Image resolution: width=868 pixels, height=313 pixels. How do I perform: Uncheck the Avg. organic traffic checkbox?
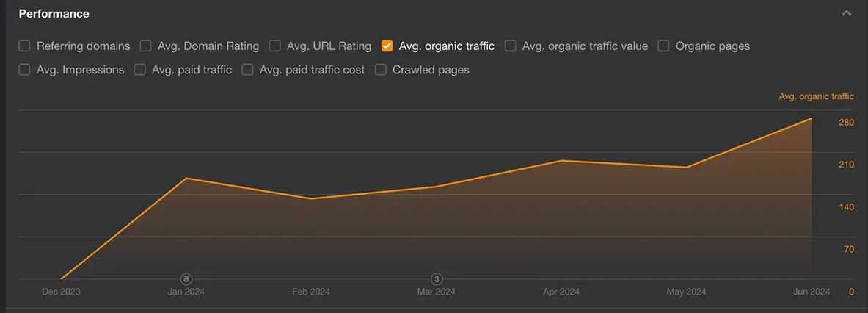click(x=387, y=46)
